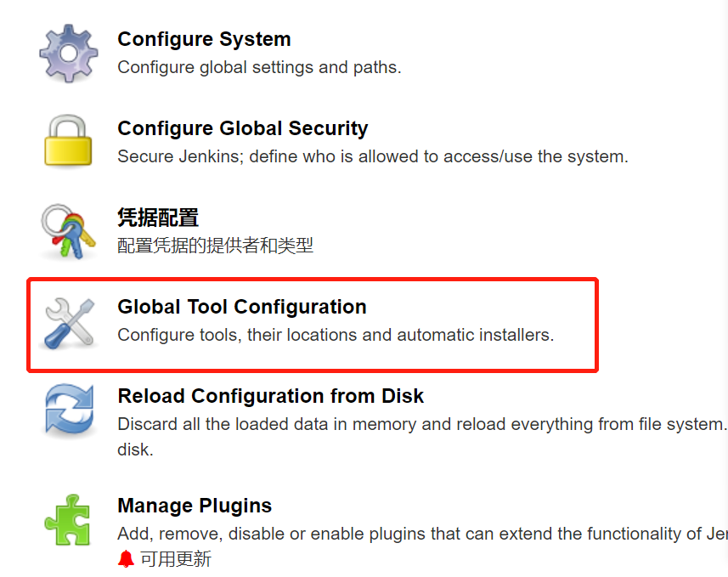
Task: Select Reload Configuration from Disk
Action: coord(271,396)
